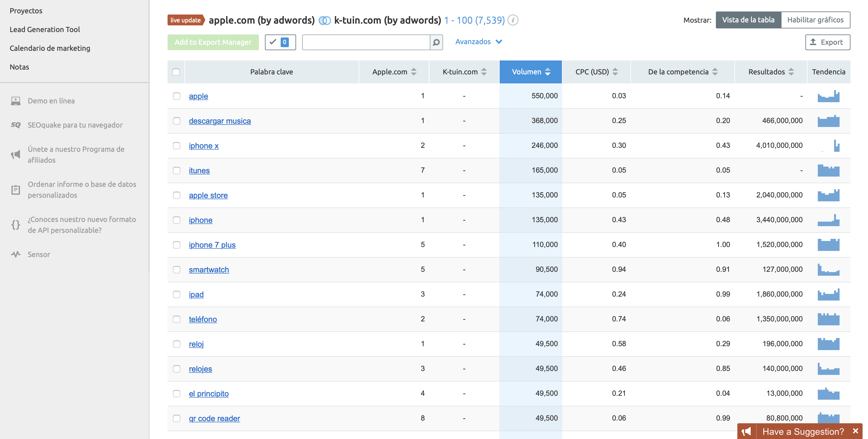Check the box for descargar musica
This screenshot has width=868, height=439.
pos(176,121)
